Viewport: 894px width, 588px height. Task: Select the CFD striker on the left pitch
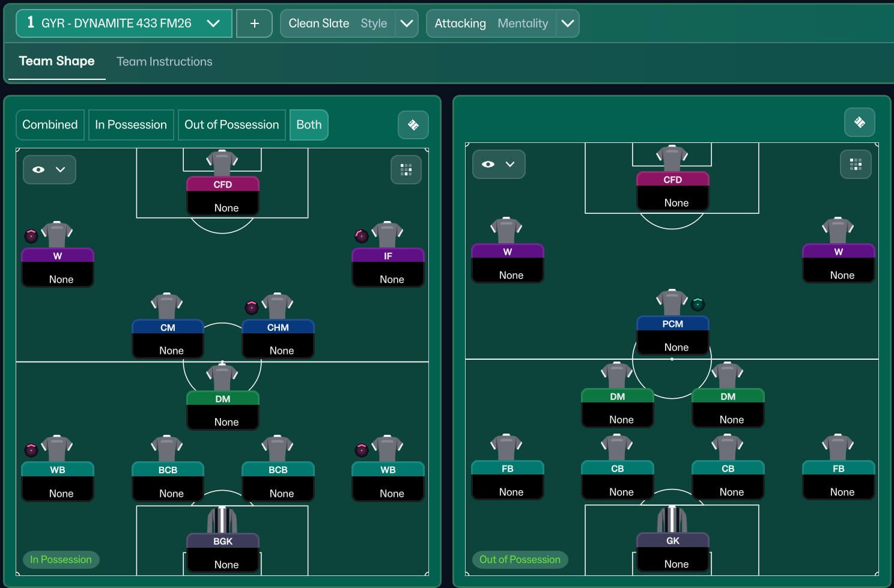click(222, 184)
